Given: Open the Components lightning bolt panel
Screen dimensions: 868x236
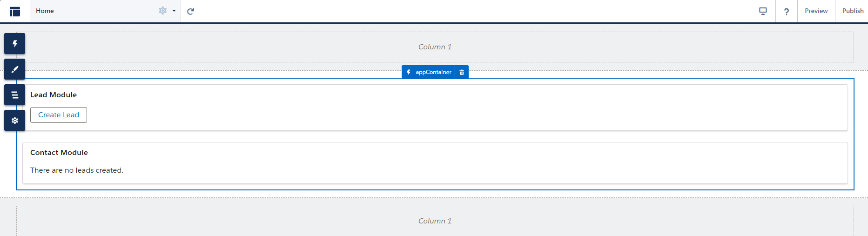Looking at the screenshot, I should click(15, 44).
